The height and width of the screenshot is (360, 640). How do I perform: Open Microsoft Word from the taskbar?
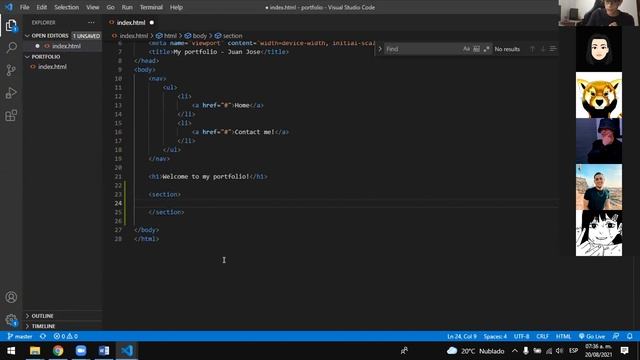click(104, 351)
